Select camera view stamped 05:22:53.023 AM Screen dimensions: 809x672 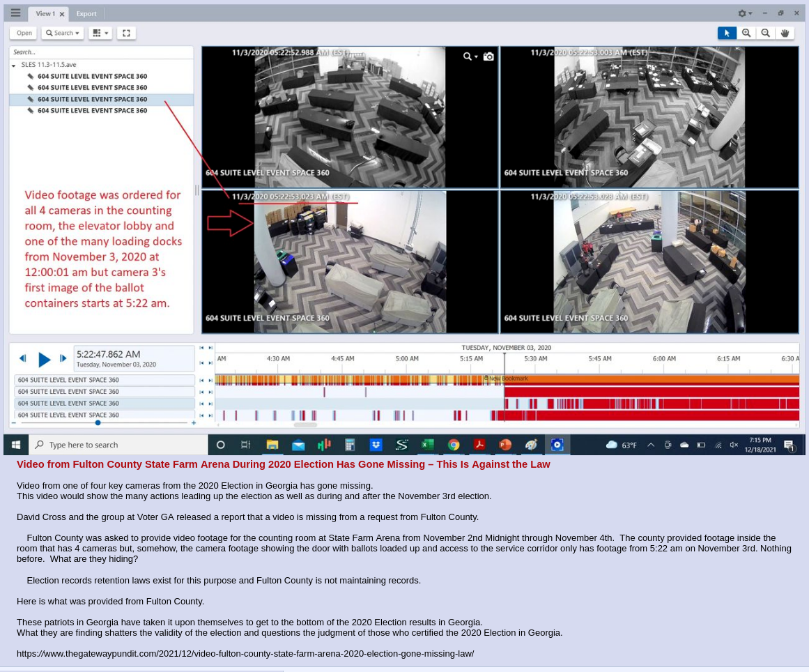[x=350, y=262]
